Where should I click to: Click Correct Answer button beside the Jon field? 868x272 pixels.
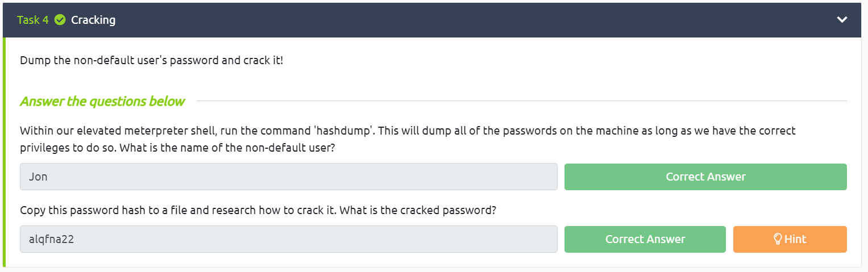pyautogui.click(x=705, y=177)
